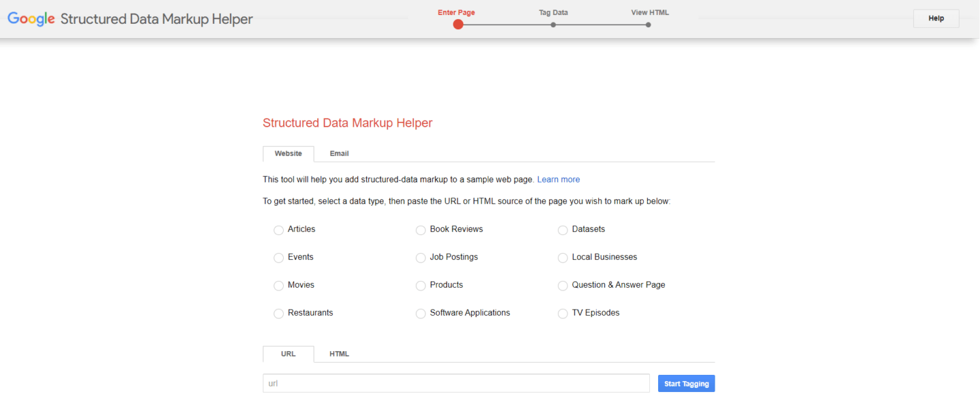Select the Events data type
Screen dimensions: 980x409
(278, 258)
